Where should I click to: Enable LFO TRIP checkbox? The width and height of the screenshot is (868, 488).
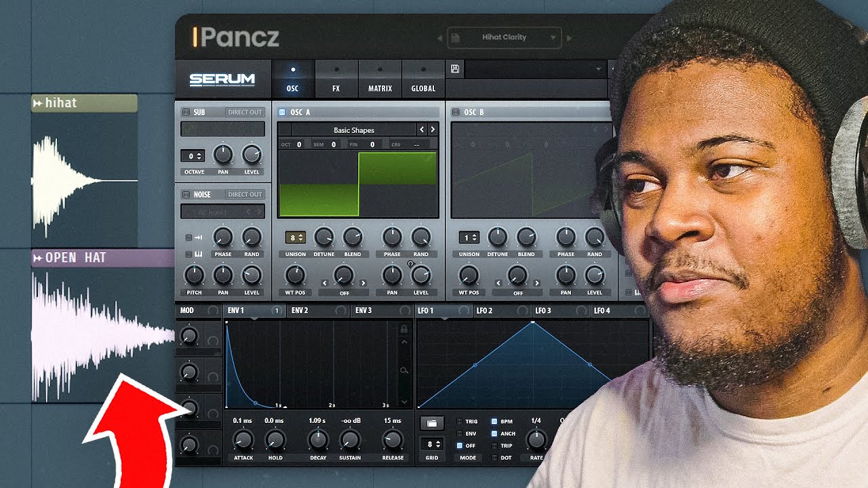tap(494, 445)
